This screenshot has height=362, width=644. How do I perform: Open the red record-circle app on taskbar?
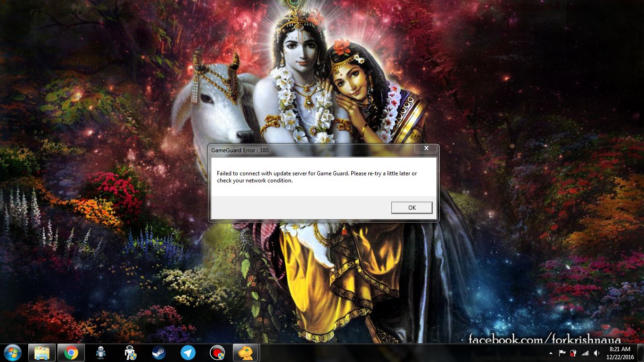(217, 353)
